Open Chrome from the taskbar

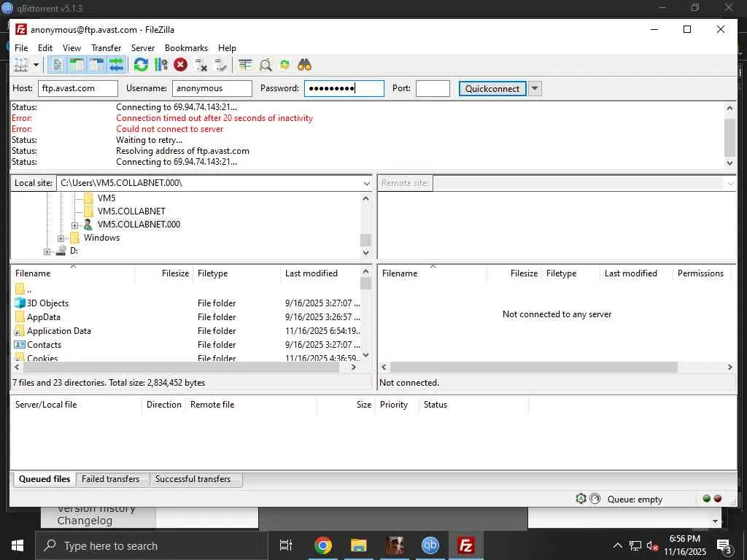tap(322, 545)
